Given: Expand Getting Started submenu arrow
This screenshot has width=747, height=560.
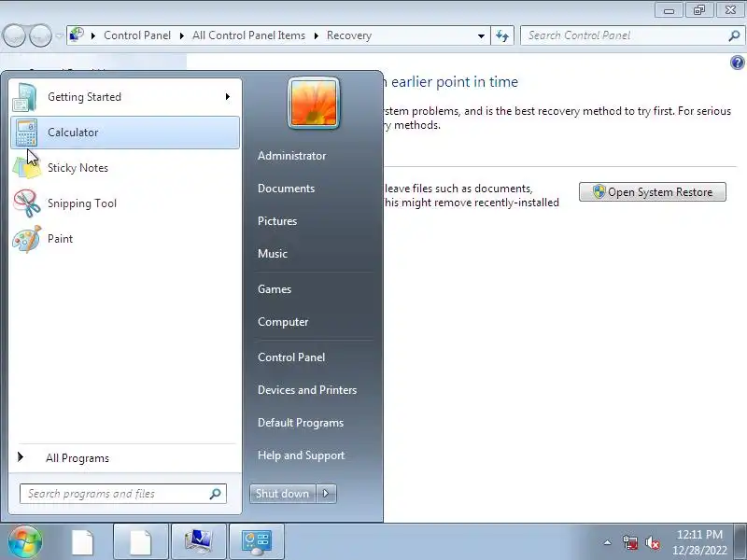Looking at the screenshot, I should tap(228, 97).
